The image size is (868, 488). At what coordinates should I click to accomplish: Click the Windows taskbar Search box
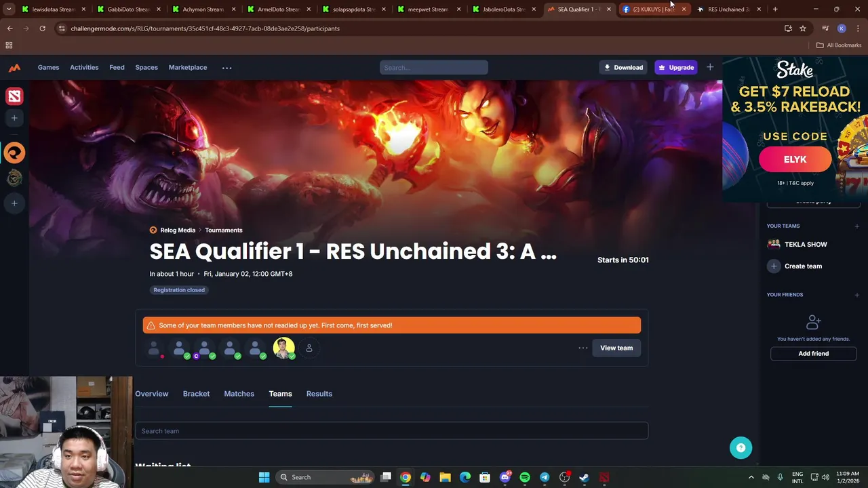[326, 477]
